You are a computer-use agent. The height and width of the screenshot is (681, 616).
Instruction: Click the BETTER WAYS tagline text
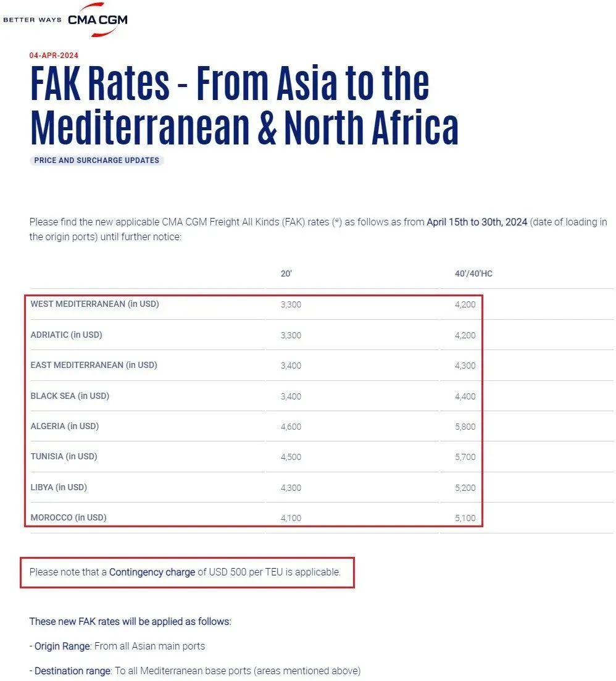point(32,20)
